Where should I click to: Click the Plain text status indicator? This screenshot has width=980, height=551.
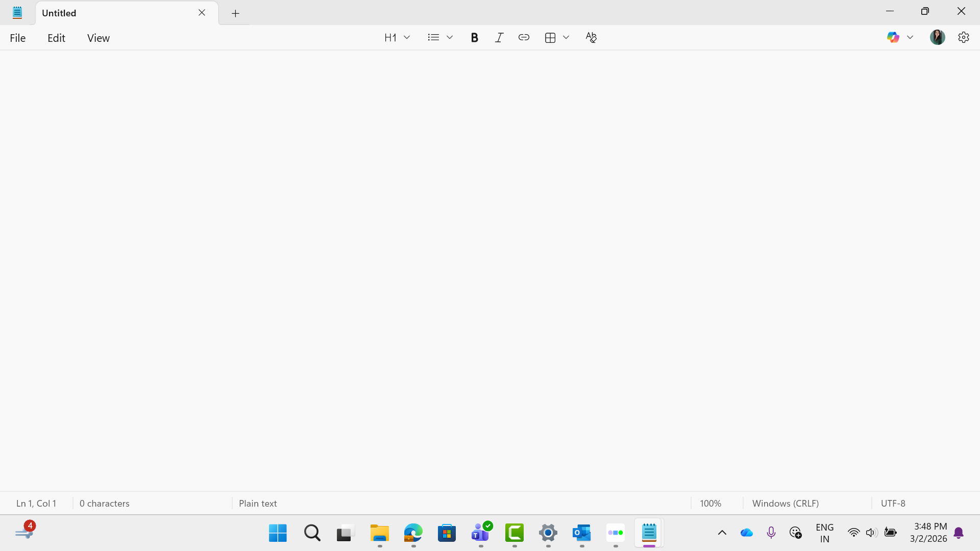(258, 503)
